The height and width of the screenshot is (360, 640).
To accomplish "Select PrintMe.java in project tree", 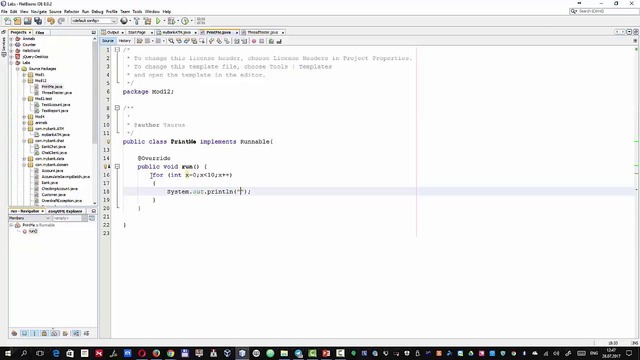I will tap(52, 87).
